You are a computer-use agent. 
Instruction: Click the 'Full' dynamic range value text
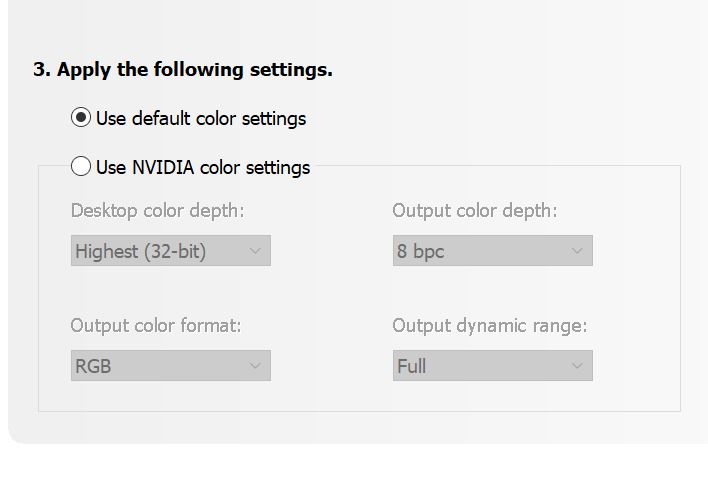(411, 366)
